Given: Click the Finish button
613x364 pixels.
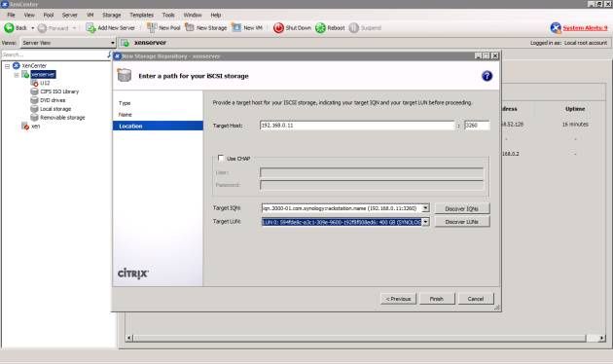Looking at the screenshot, I should coord(437,299).
